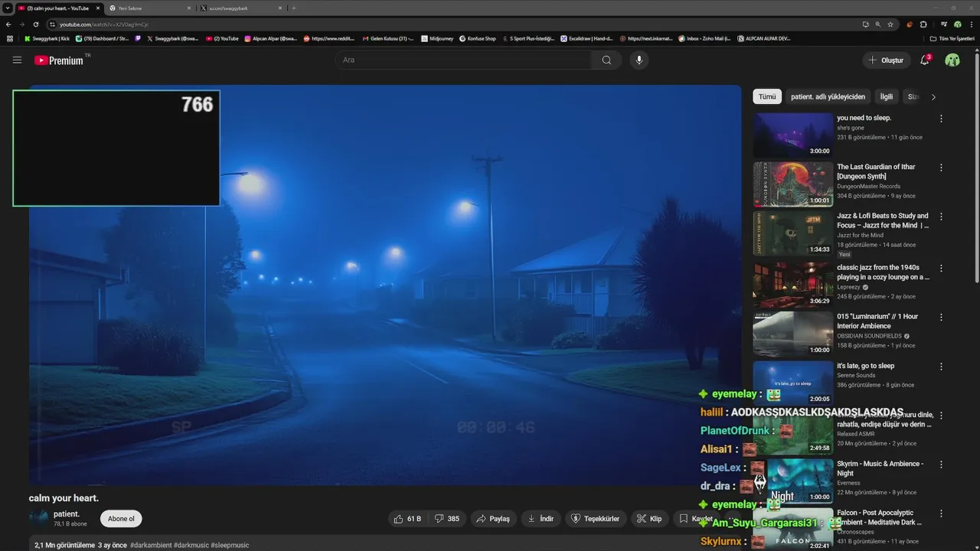980x551 pixels.
Task: Switch to the 'Yeni Sekme' tab
Action: (150, 8)
